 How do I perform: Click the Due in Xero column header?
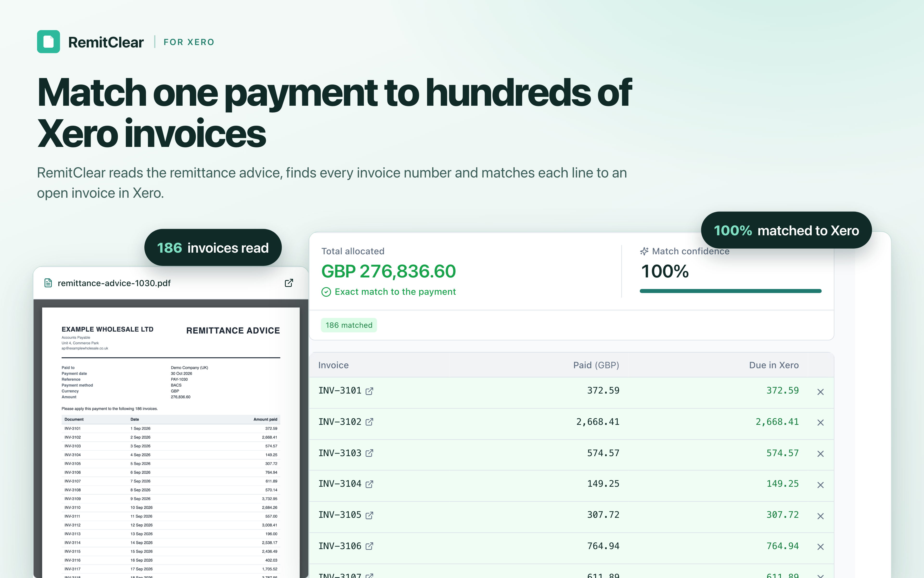click(x=774, y=365)
